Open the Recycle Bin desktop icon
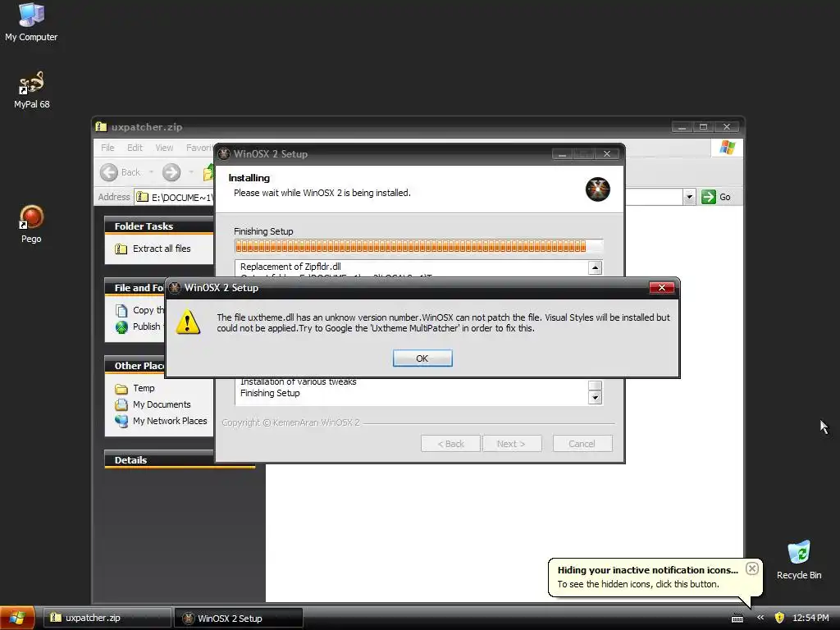Viewport: 840px width, 630px height. pyautogui.click(x=799, y=560)
